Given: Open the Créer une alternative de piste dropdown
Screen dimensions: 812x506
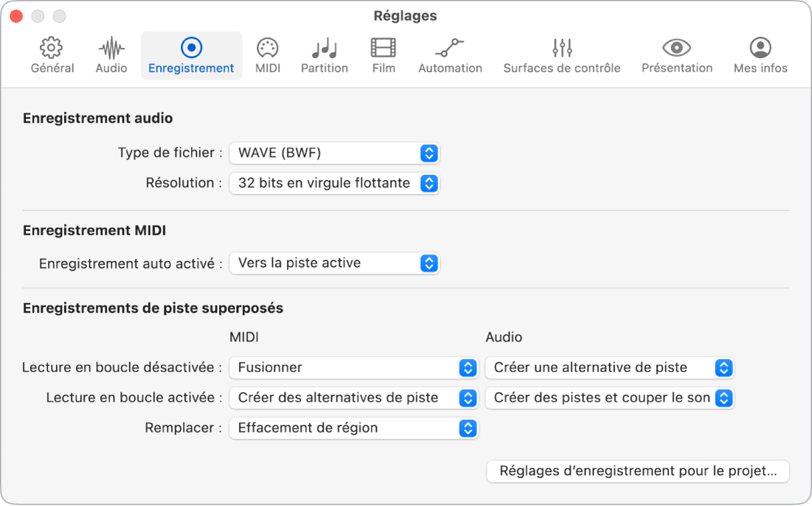Looking at the screenshot, I should click(x=609, y=367).
